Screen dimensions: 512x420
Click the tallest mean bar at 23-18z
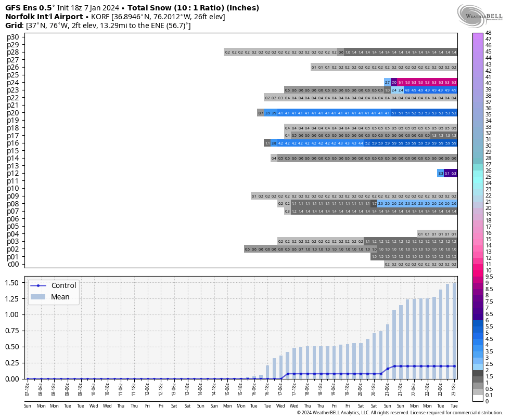click(x=454, y=331)
